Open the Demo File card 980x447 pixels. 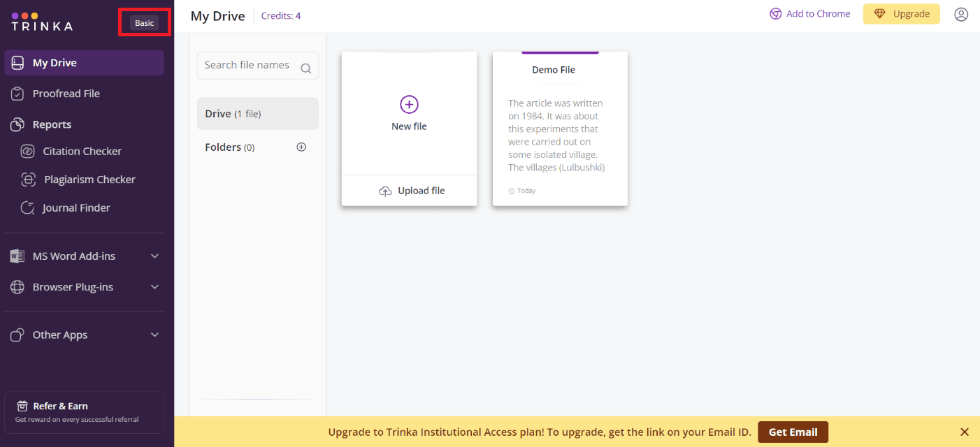(x=560, y=129)
